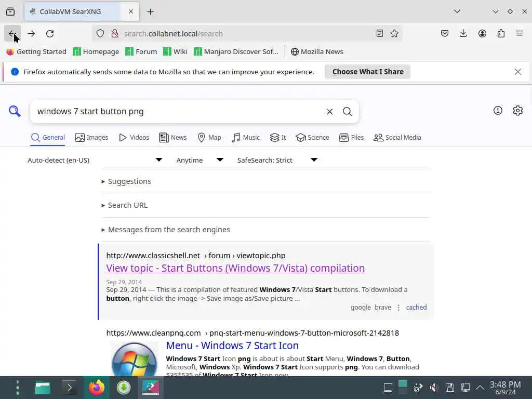Open Start Buttons compilation result link
532x399 pixels.
click(x=235, y=268)
